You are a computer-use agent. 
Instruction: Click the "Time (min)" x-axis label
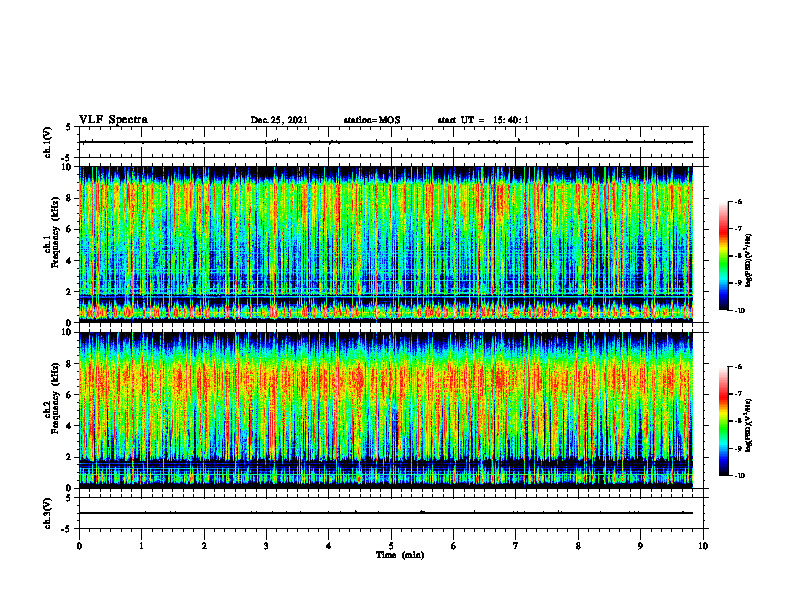[400, 555]
